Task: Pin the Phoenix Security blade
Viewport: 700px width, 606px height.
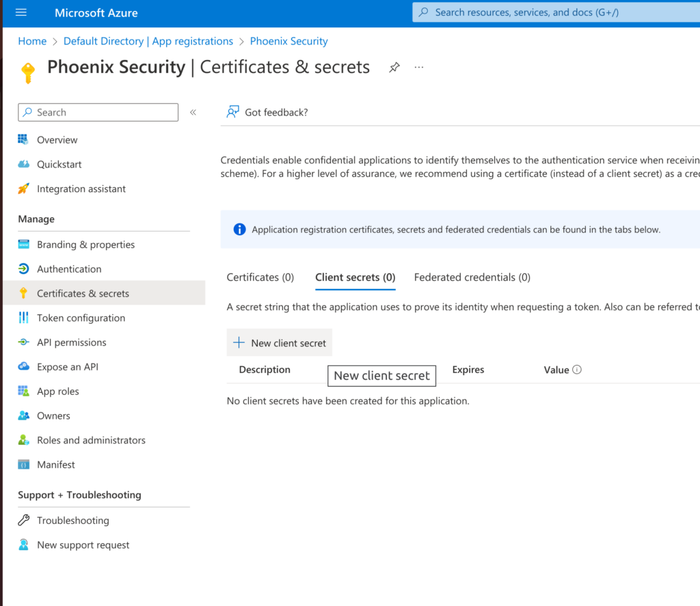Action: [x=394, y=68]
